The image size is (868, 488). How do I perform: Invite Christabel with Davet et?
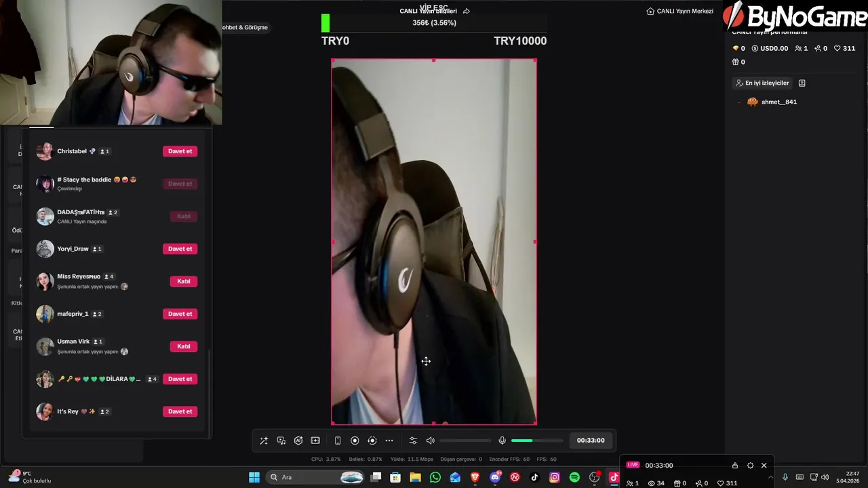click(x=180, y=151)
